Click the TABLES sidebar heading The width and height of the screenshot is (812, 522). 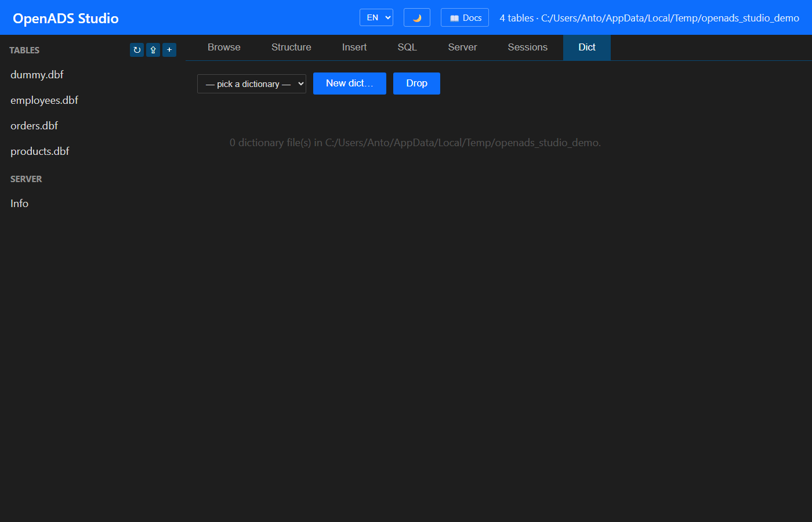(24, 50)
